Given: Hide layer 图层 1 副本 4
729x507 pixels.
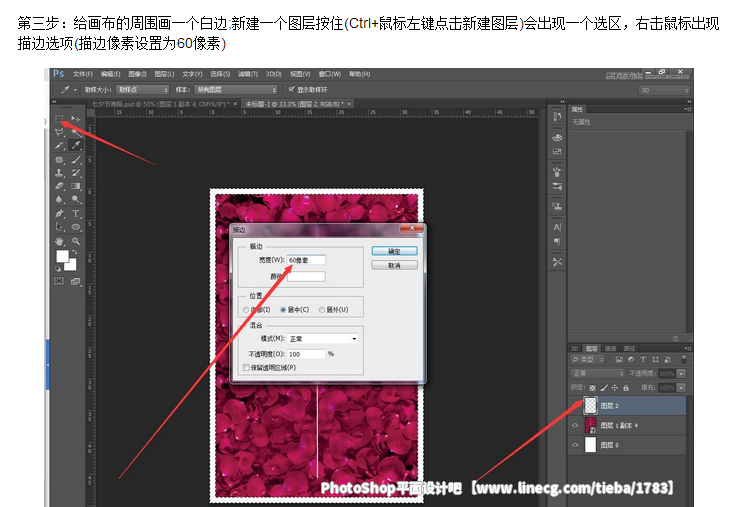Looking at the screenshot, I should [x=575, y=425].
